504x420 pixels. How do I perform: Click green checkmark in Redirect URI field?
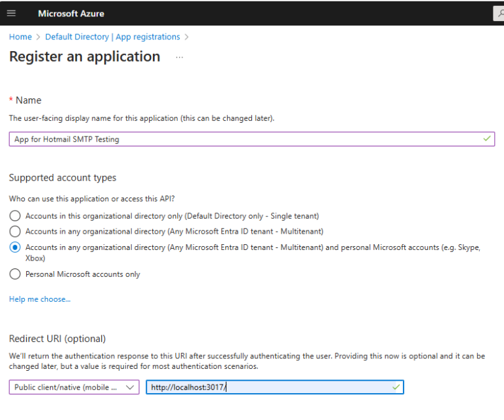point(396,387)
